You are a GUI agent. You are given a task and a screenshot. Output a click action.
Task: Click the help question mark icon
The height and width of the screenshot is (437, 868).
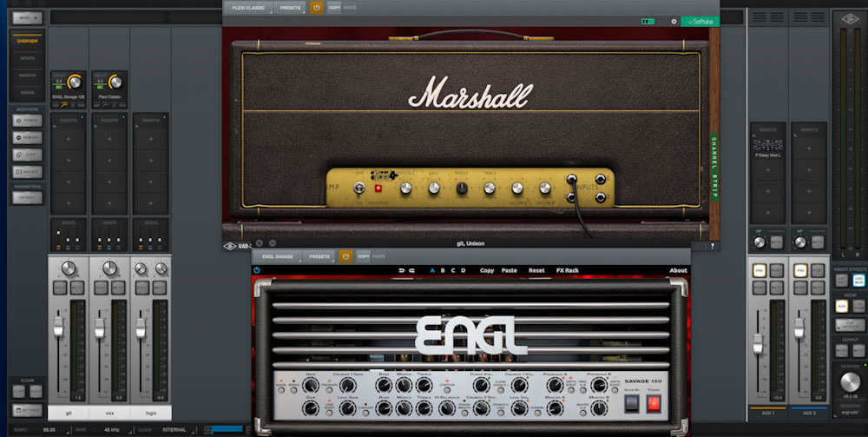(713, 246)
